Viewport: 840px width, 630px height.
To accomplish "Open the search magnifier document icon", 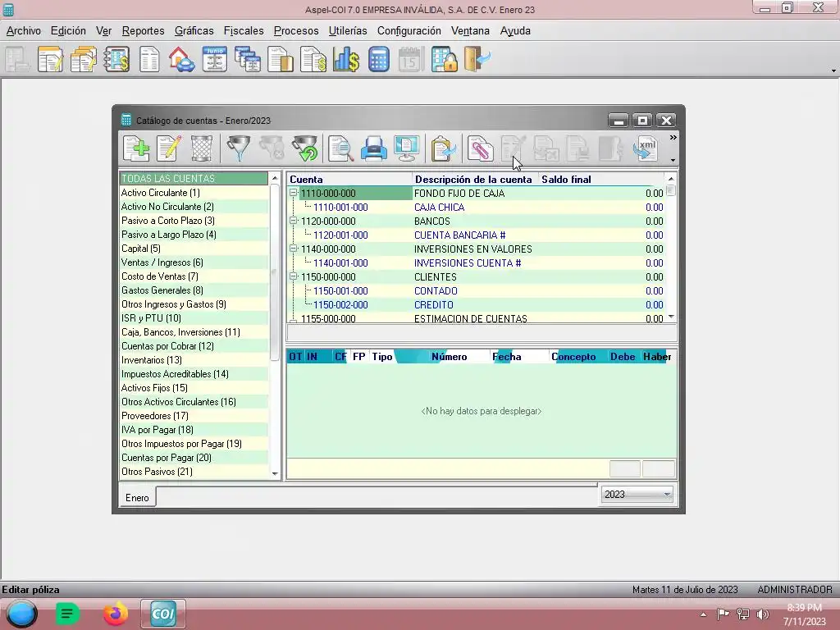I will [340, 148].
